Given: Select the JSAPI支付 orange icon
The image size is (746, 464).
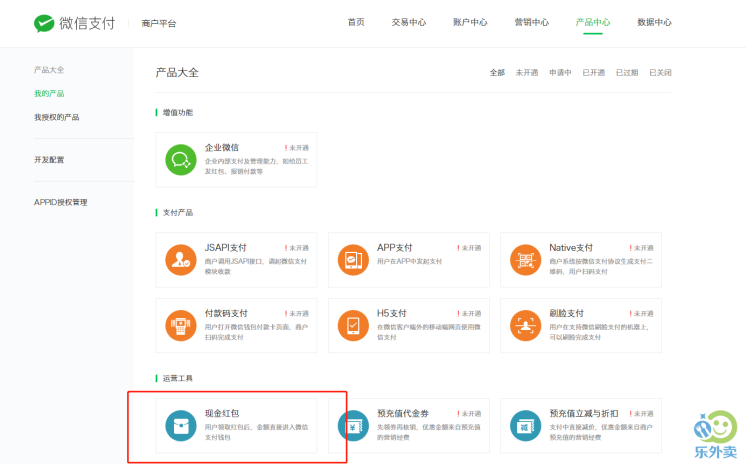Looking at the screenshot, I should (181, 260).
